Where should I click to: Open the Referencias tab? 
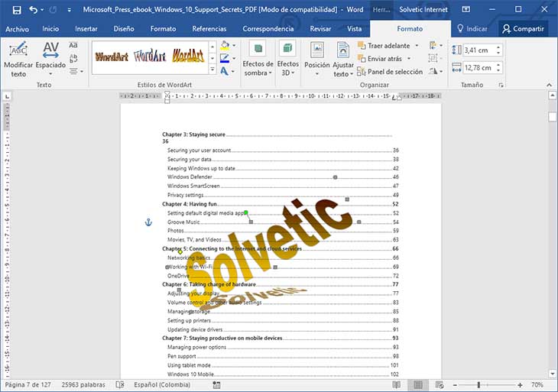(209, 29)
